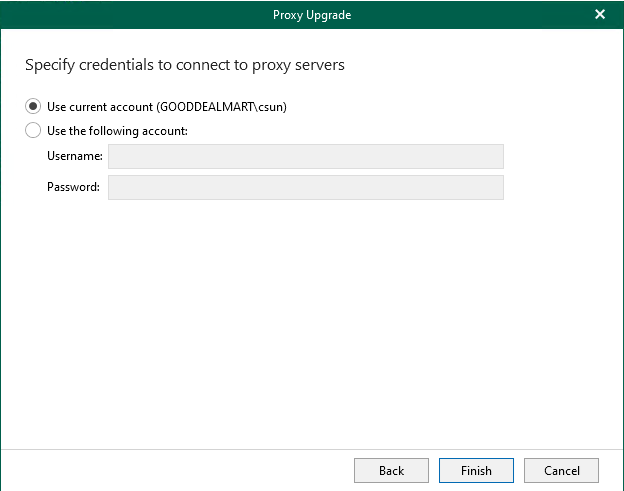Click the Username input field
This screenshot has width=624, height=491.
pos(305,156)
